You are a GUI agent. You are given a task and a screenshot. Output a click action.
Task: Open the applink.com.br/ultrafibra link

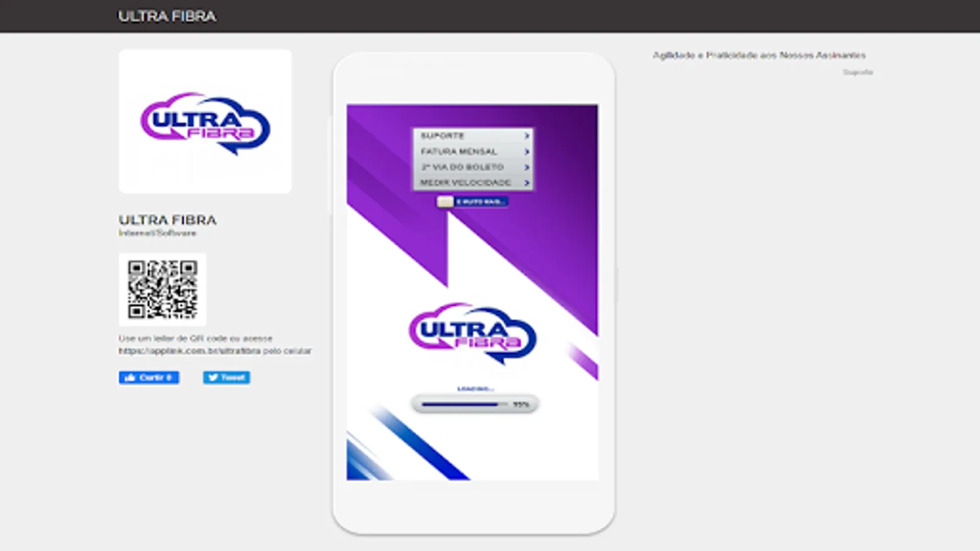tap(190, 351)
